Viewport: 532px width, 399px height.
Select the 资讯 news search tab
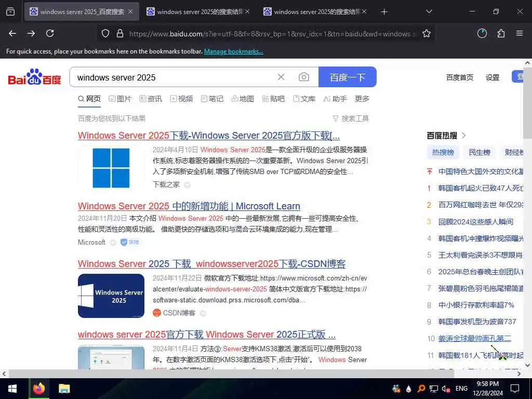pos(151,99)
